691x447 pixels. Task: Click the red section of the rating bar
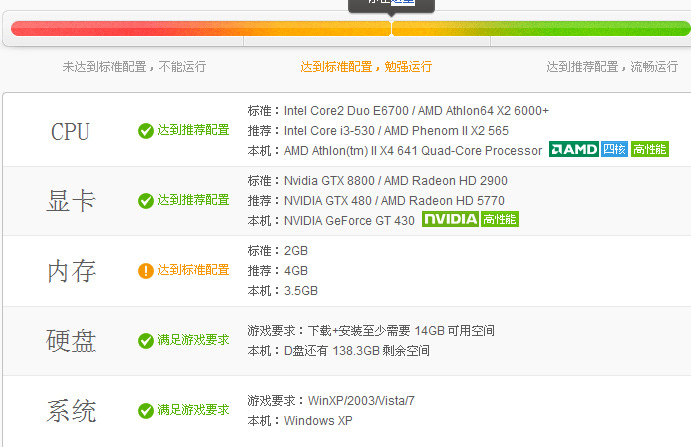click(x=120, y=28)
